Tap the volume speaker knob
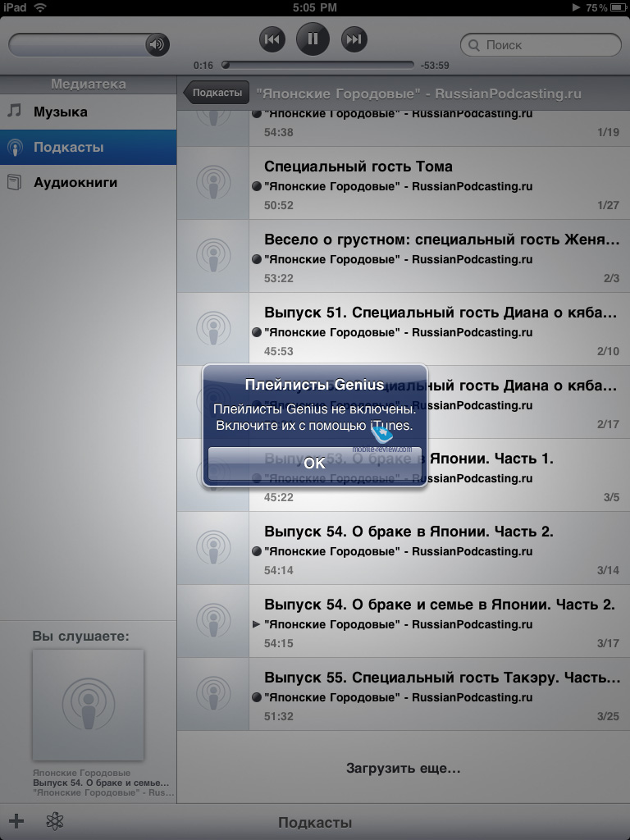630x840 pixels. point(157,44)
